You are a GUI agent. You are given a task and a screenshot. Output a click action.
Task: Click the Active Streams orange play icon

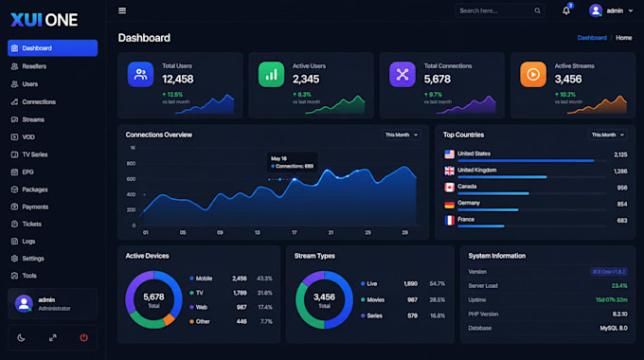[533, 75]
